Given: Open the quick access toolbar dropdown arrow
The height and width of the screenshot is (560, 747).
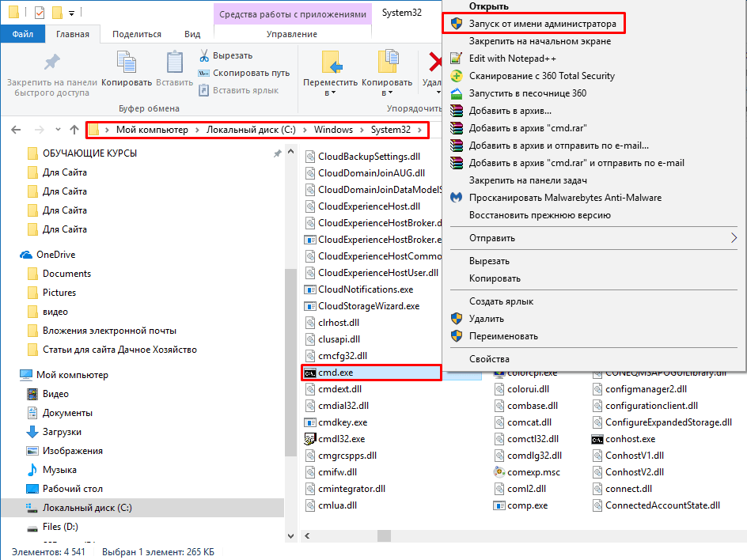Looking at the screenshot, I should [71, 13].
